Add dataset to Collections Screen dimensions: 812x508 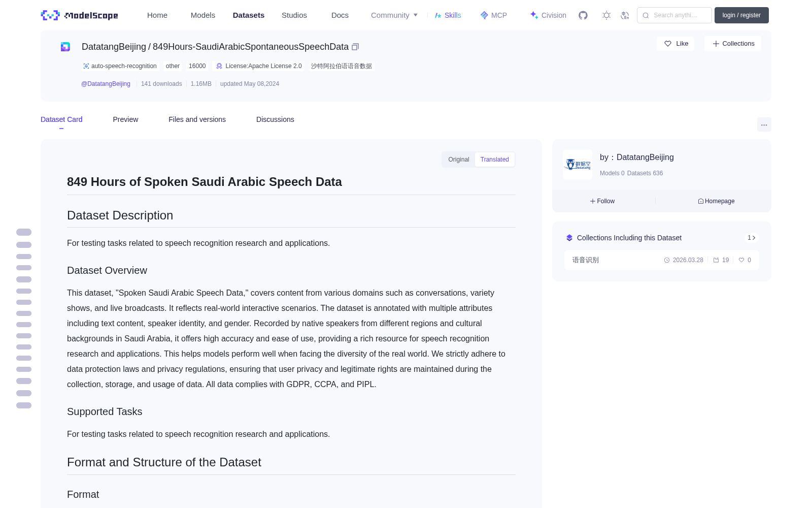coord(733,44)
